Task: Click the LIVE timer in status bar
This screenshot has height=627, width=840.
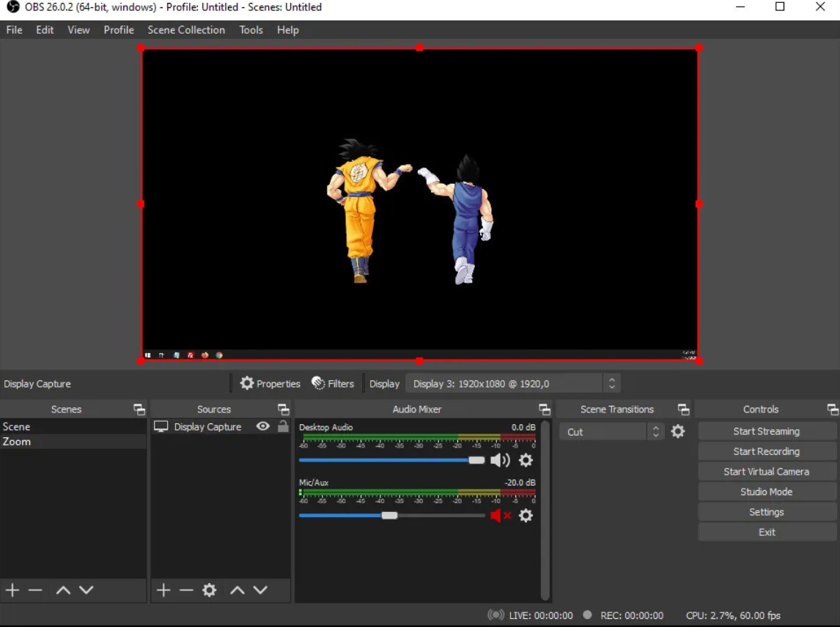Action: 540,615
